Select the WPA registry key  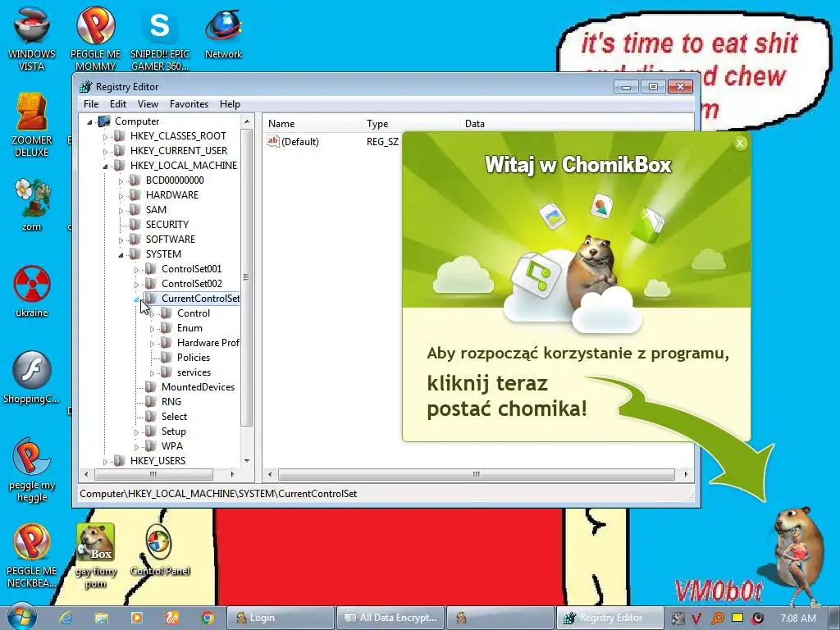pos(172,445)
